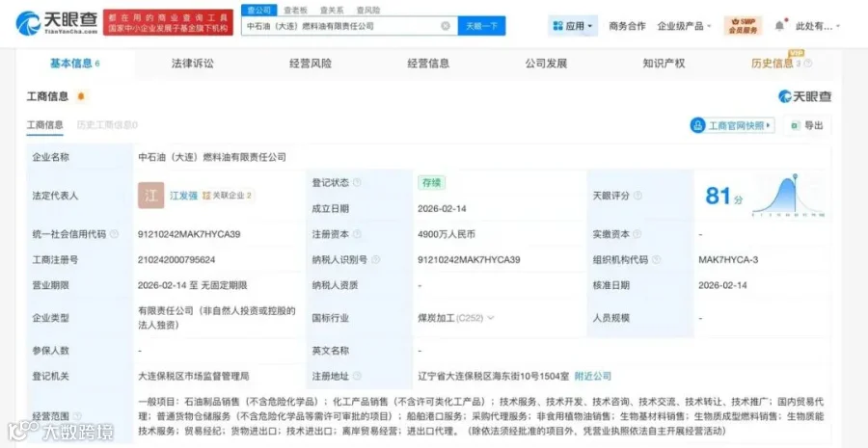This screenshot has width=868, height=448.
Task: Open the 经营风险 tab
Action: click(311, 64)
